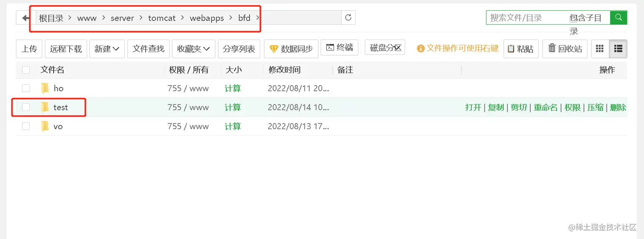Screen dimensions: 644x239
Task: Click 剪切 action for test row
Action: coord(519,107)
